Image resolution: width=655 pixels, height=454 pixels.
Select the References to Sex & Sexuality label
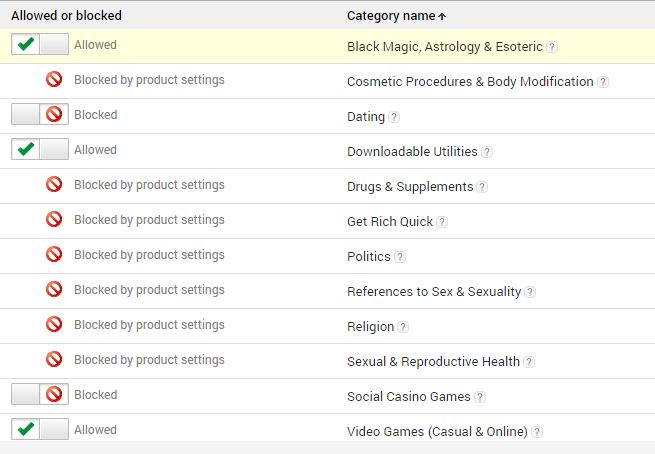click(434, 292)
